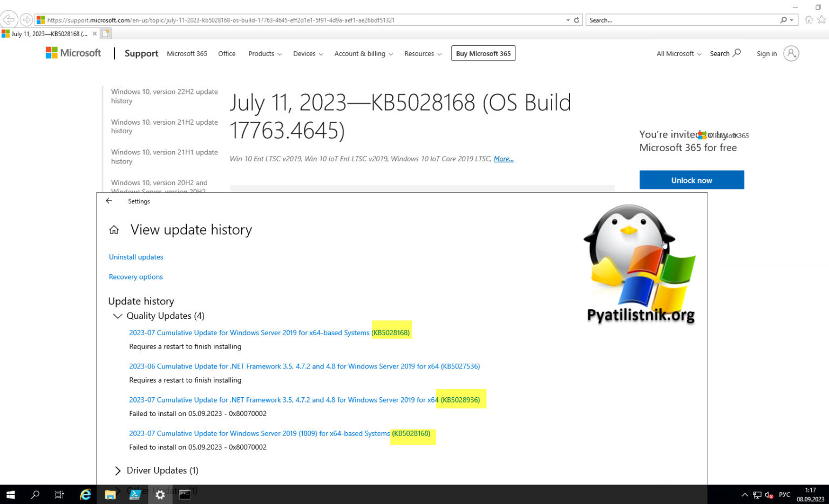829x504 pixels.
Task: Click the Settings home icon
Action: [x=114, y=230]
